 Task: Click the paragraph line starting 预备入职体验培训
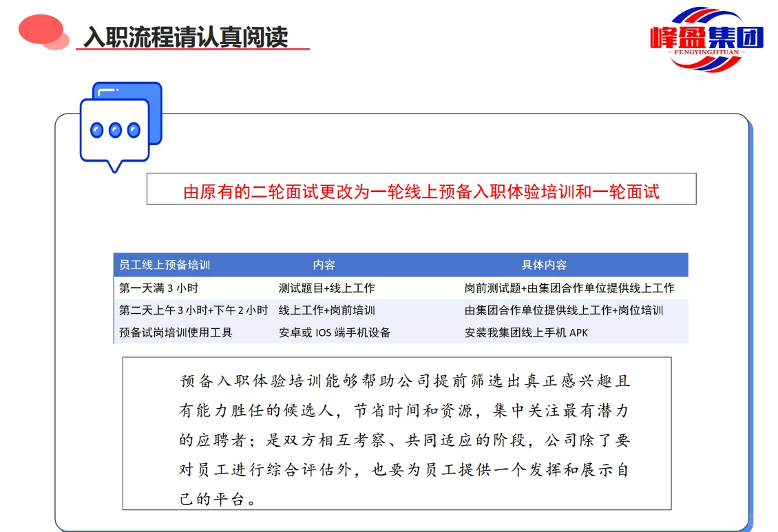405,381
